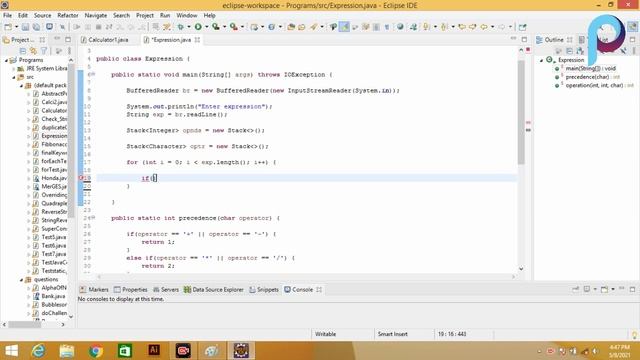The image size is (640, 360).
Task: Select precedence(char) method in Outline
Action: [x=587, y=77]
